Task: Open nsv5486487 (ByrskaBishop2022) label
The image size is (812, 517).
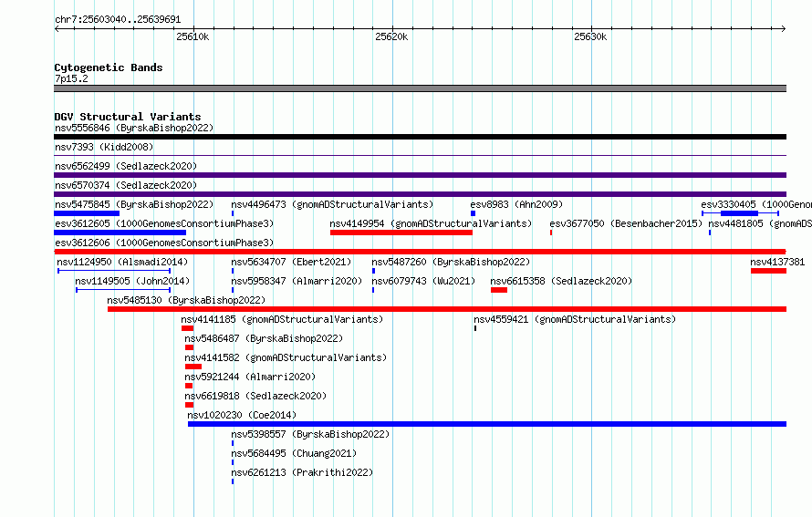Action: click(264, 338)
